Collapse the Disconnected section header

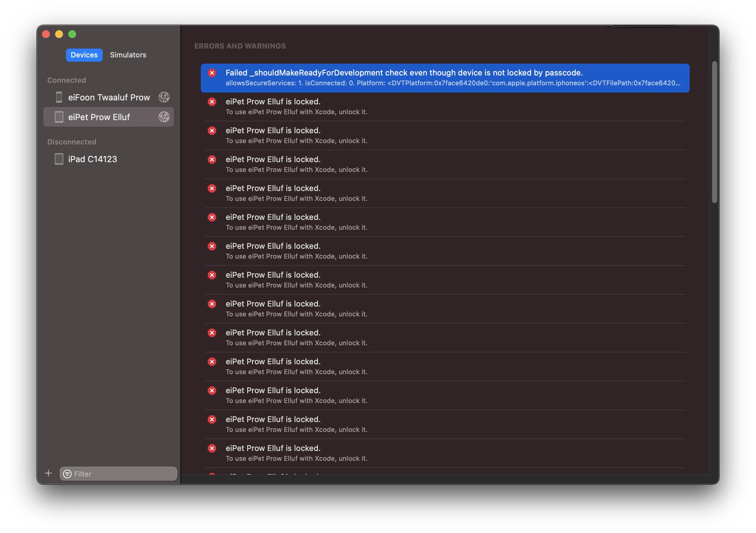pyautogui.click(x=72, y=141)
